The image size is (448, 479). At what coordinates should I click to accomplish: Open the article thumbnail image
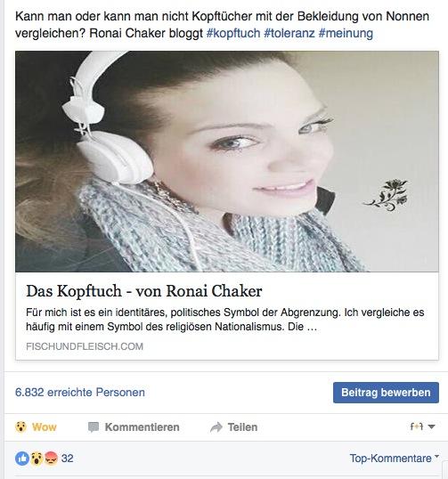[227, 161]
